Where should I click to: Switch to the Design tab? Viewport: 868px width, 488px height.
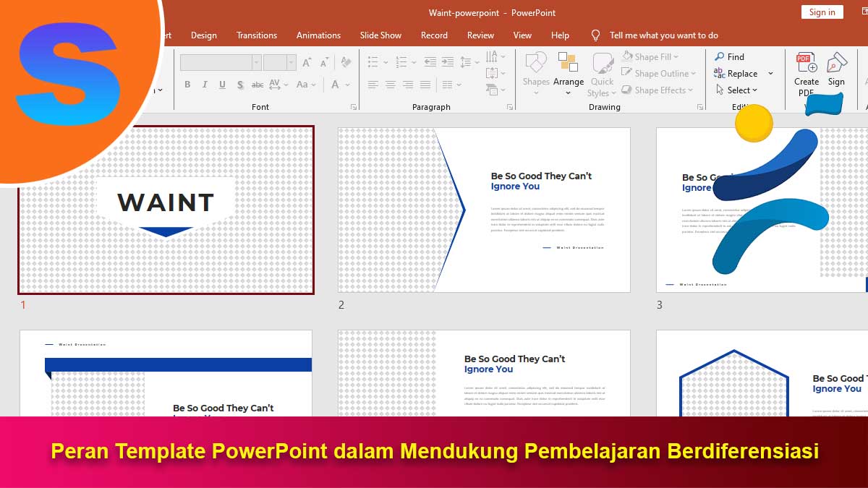click(204, 35)
